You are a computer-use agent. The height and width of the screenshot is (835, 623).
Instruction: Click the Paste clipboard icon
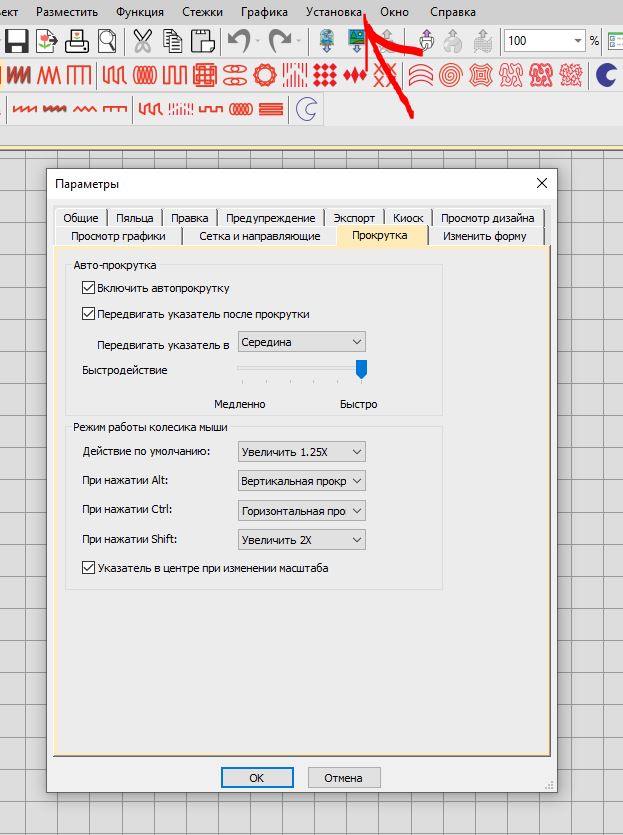(x=203, y=41)
